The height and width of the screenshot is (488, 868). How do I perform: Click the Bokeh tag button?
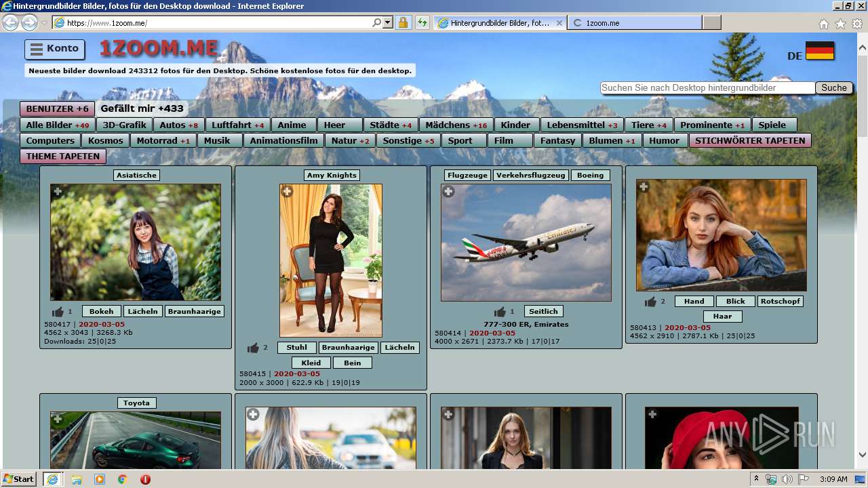[x=102, y=311]
